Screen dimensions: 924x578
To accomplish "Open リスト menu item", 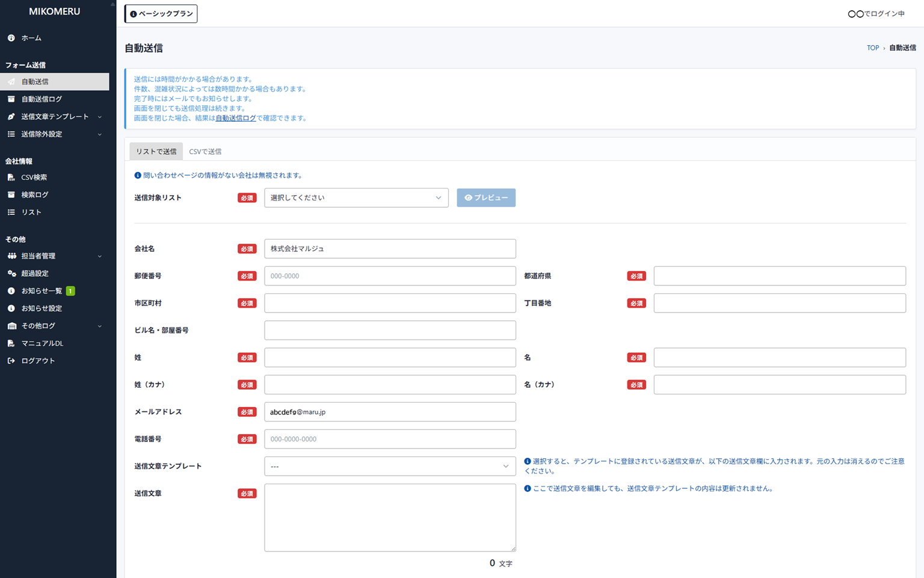I will (55, 213).
